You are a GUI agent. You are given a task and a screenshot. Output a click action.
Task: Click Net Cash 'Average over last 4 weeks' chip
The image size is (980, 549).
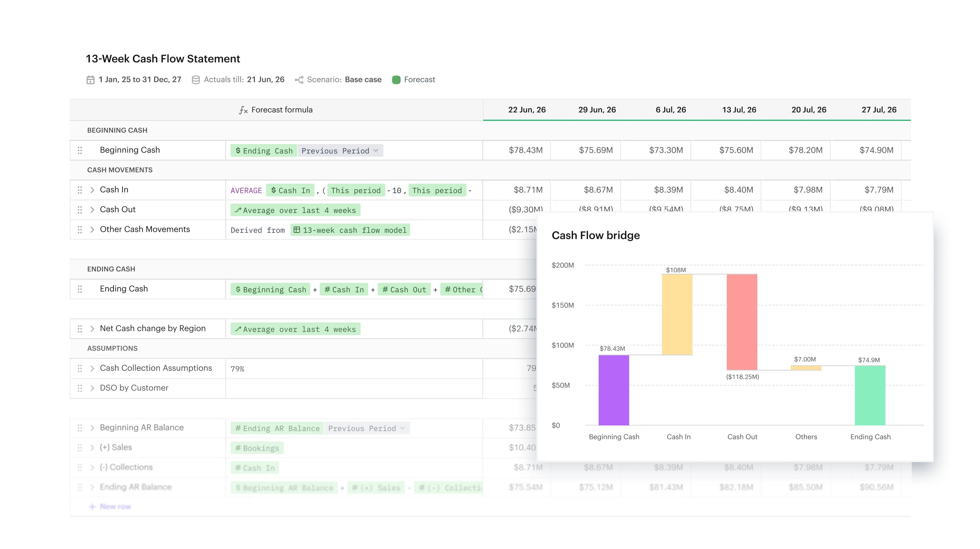295,329
